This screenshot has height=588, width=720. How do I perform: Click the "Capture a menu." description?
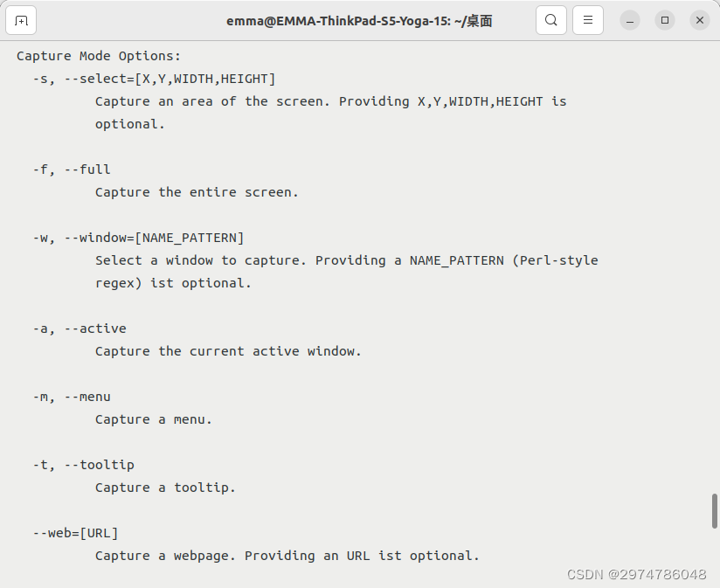click(x=154, y=419)
